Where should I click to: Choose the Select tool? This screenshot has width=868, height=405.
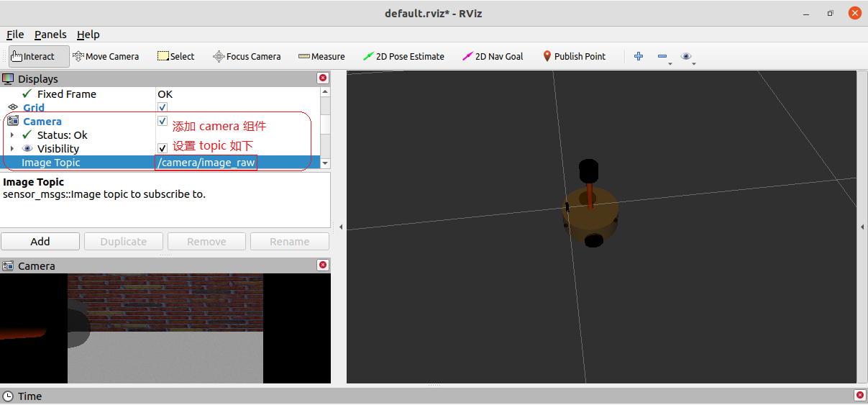point(175,56)
